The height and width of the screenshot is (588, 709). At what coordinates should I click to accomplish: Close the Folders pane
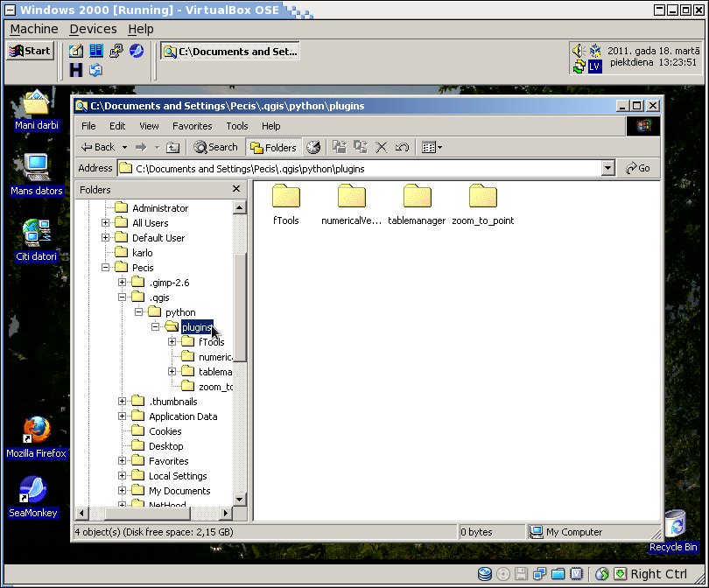(236, 189)
